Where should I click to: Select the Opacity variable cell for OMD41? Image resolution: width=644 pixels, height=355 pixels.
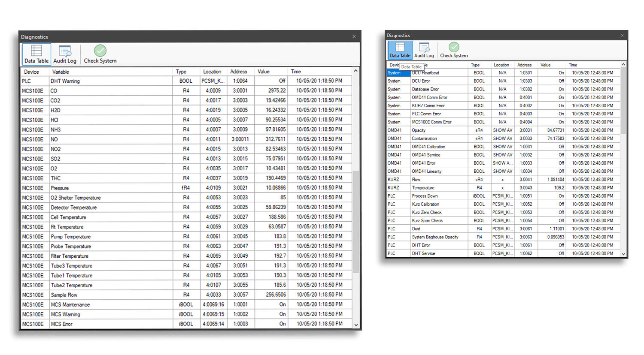[x=439, y=130]
